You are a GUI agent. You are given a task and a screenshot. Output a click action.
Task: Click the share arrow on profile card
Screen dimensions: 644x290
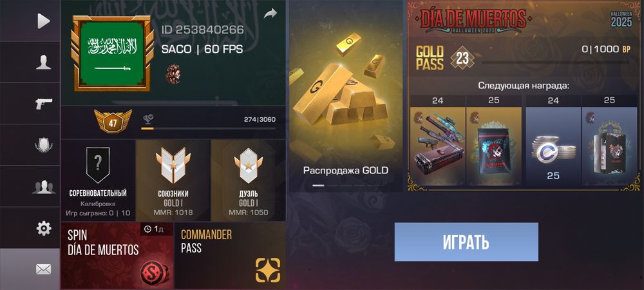(270, 14)
